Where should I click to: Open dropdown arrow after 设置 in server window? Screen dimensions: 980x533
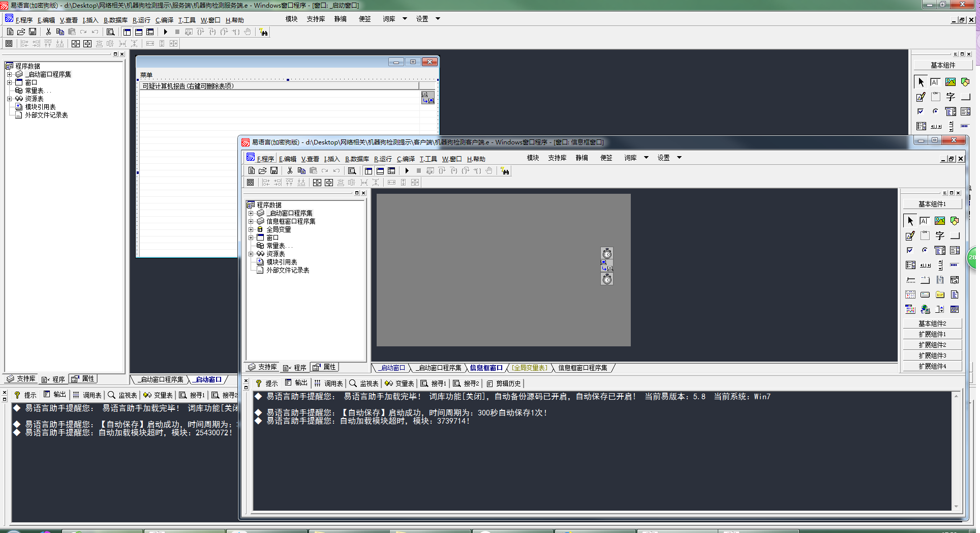tap(438, 19)
